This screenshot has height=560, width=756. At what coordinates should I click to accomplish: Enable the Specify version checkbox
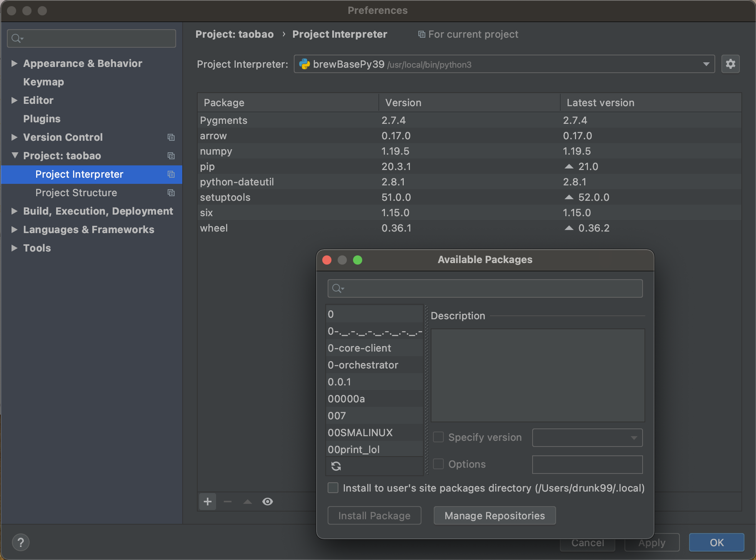(x=438, y=437)
